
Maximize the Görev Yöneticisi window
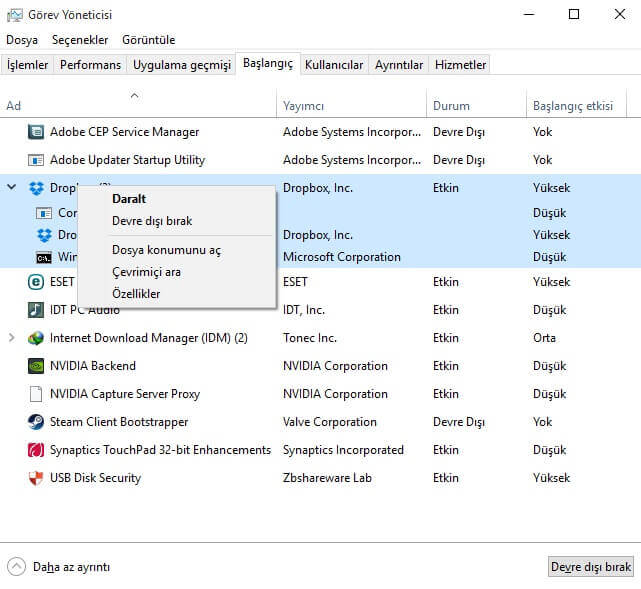coord(574,15)
